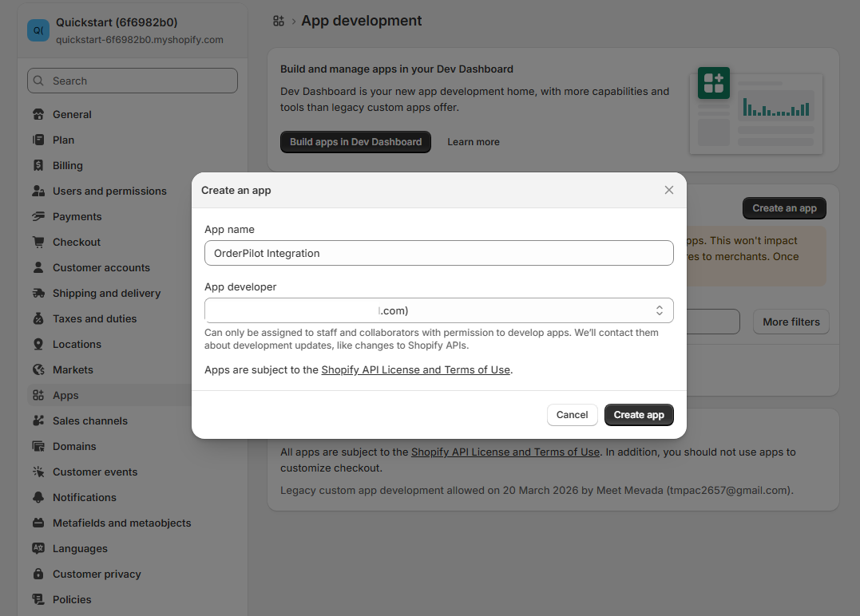Viewport: 860px width, 616px height.
Task: Click the Checkout cart icon
Action: (x=38, y=242)
